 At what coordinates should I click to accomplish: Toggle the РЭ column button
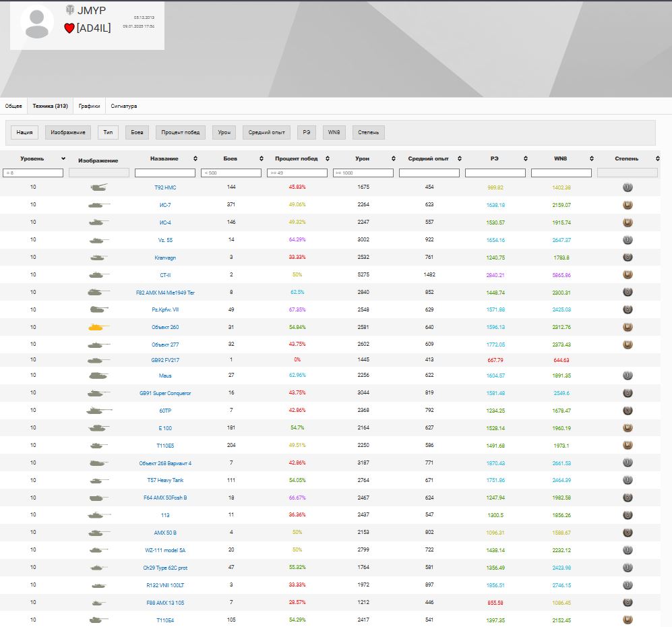[x=307, y=132]
